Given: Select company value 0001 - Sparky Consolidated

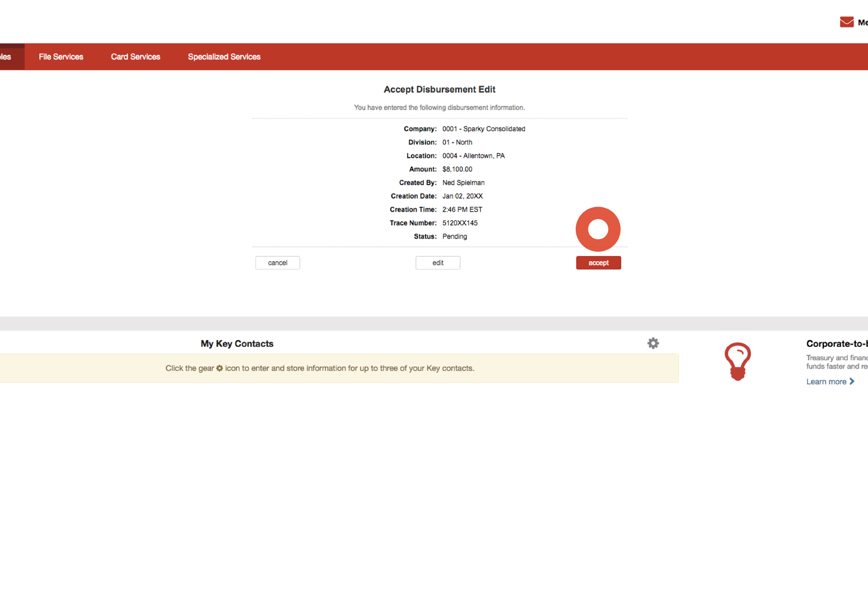Looking at the screenshot, I should click(484, 129).
